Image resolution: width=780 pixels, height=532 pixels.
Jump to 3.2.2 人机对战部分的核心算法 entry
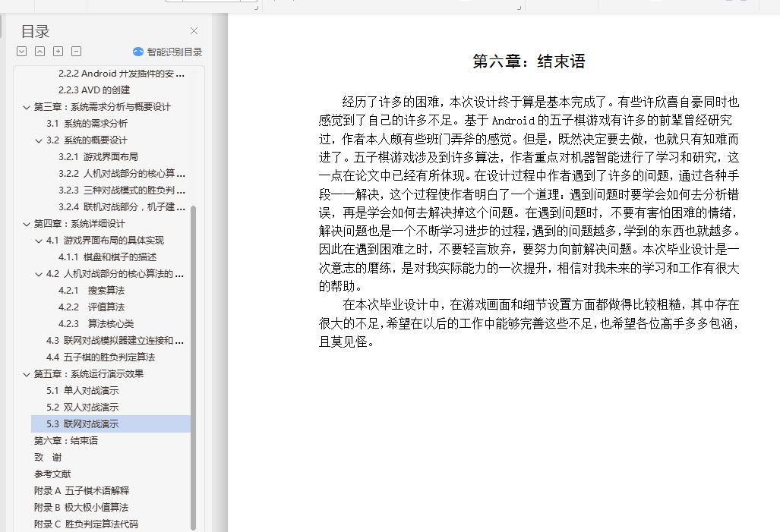(122, 174)
